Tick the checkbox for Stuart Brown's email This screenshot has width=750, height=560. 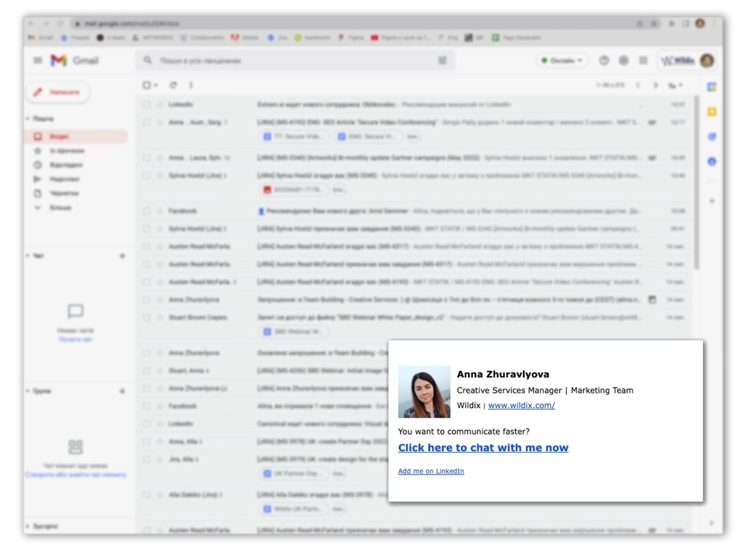[x=147, y=318]
